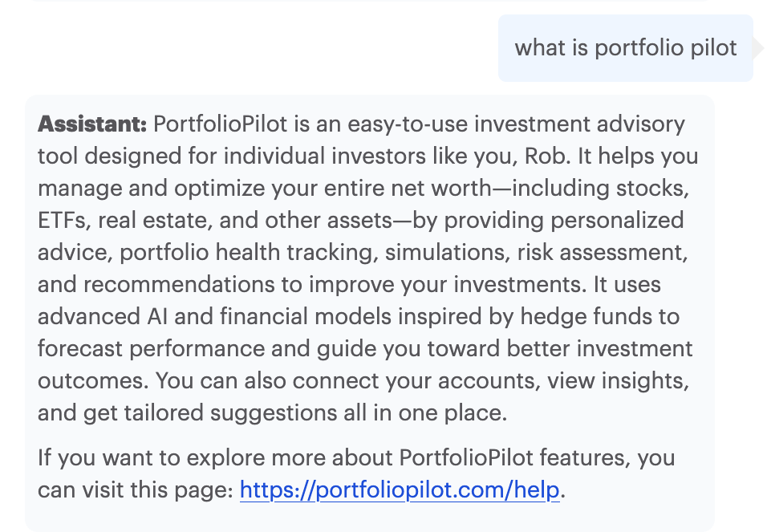Click the bold "Assistant:" label

(92, 125)
